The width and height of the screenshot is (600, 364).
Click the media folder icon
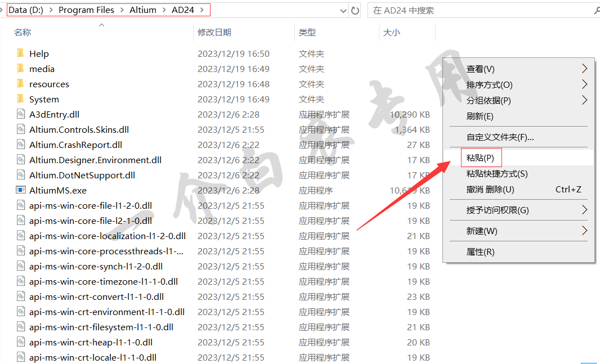click(x=21, y=69)
